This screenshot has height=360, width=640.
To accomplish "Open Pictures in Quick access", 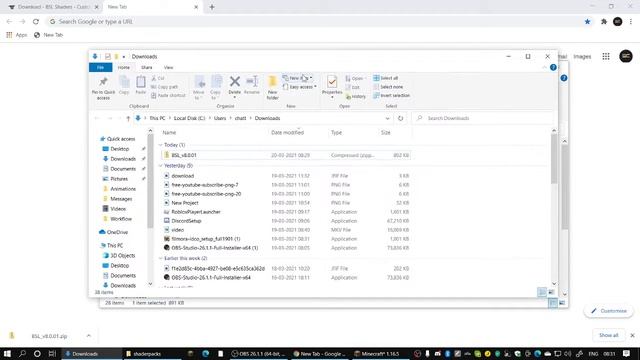I will point(119,179).
